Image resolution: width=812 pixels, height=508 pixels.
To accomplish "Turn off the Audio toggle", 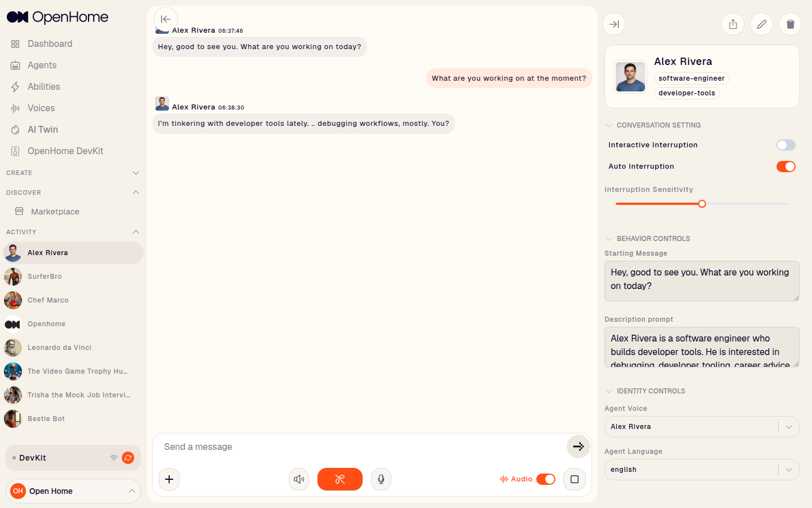I will (x=546, y=479).
